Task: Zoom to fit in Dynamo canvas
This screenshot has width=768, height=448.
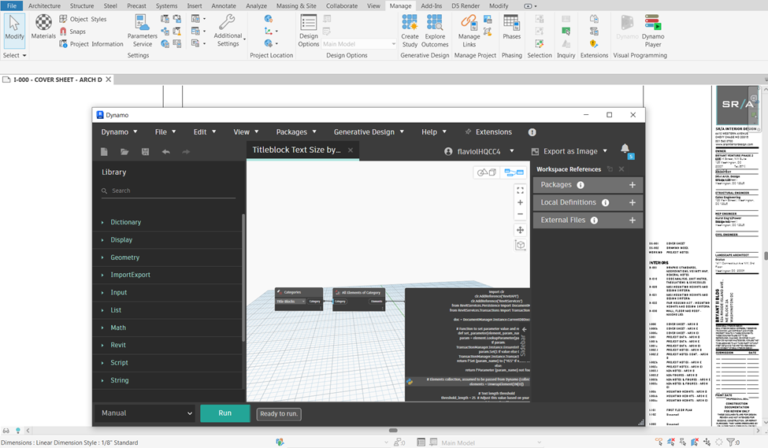Action: pos(520,190)
